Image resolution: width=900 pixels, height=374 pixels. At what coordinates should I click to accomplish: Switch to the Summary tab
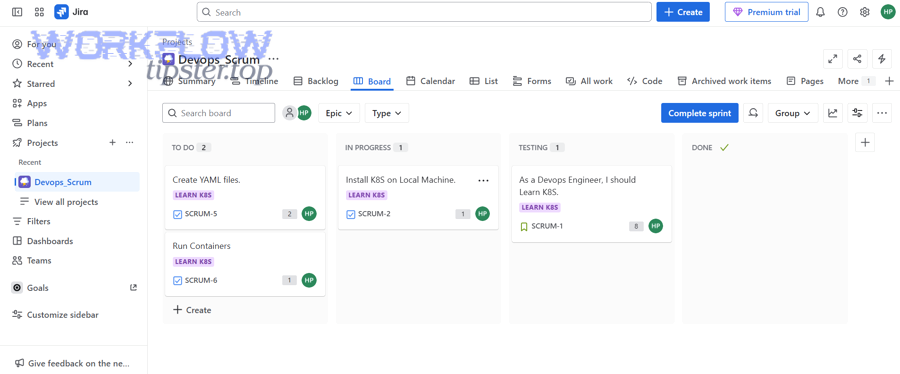click(189, 81)
